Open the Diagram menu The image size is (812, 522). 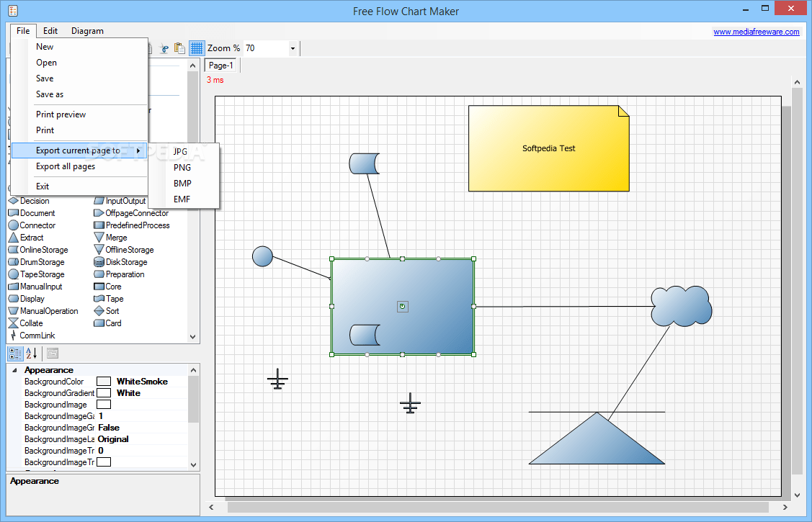[87, 30]
